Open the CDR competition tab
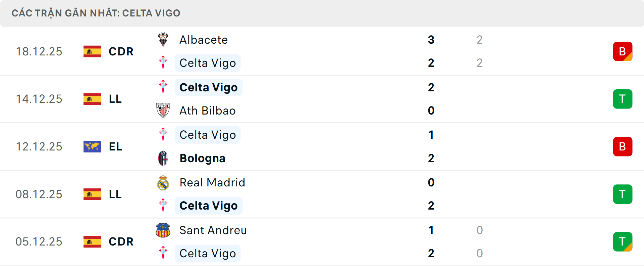This screenshot has height=266, width=644. (x=121, y=51)
